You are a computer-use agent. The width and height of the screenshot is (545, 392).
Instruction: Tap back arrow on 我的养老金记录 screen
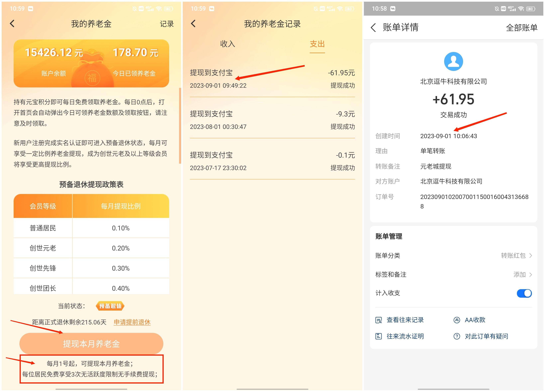click(x=193, y=24)
